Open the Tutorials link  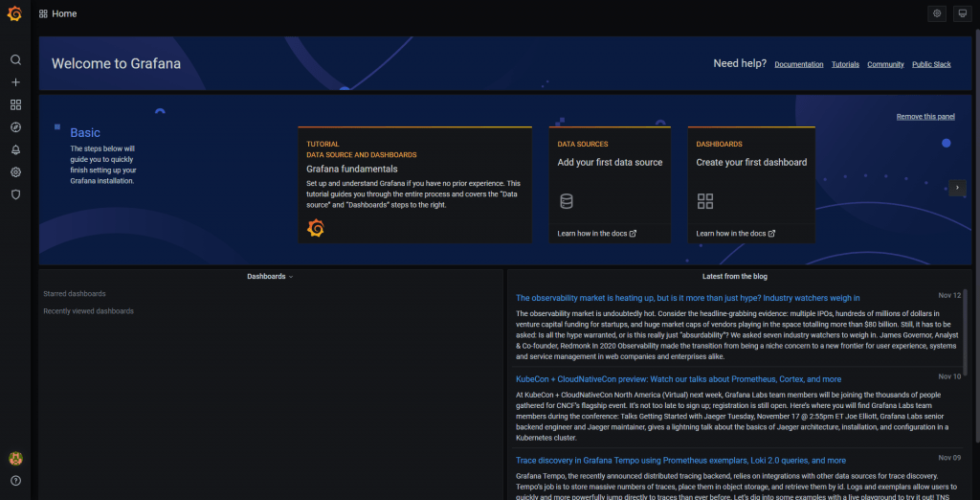click(x=845, y=64)
